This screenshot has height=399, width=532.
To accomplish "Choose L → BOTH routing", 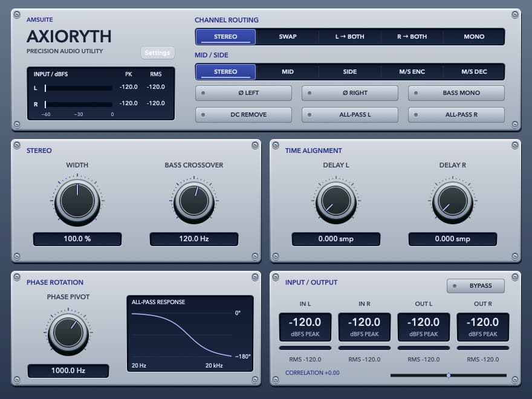I will 350,37.
